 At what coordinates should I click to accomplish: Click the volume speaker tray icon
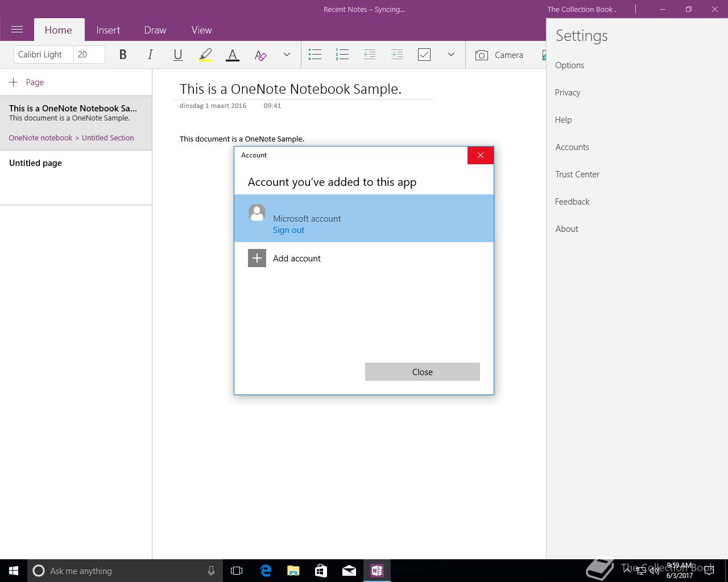[654, 571]
